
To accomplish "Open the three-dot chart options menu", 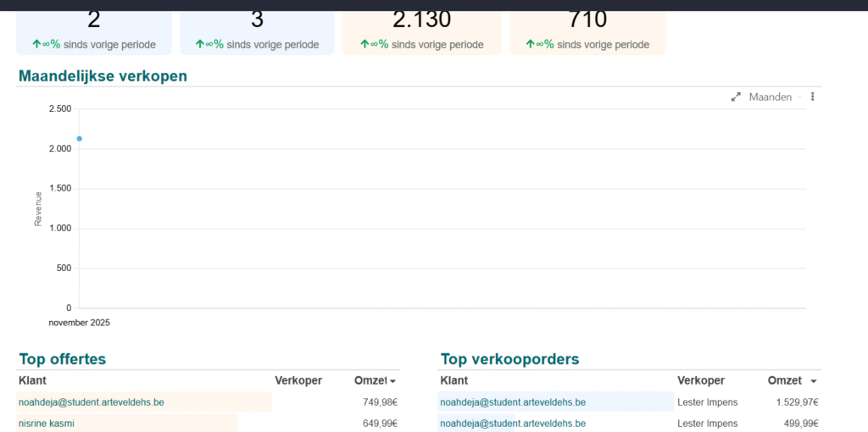I will click(x=812, y=97).
